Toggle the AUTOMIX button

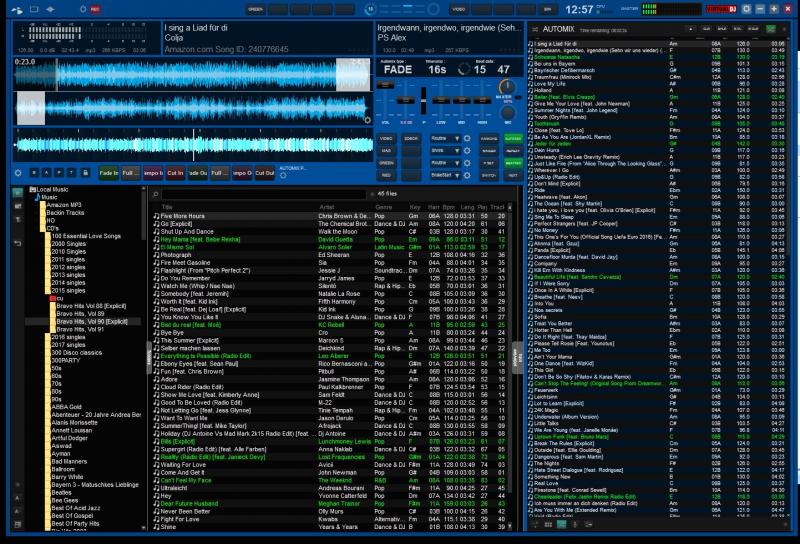point(513,136)
